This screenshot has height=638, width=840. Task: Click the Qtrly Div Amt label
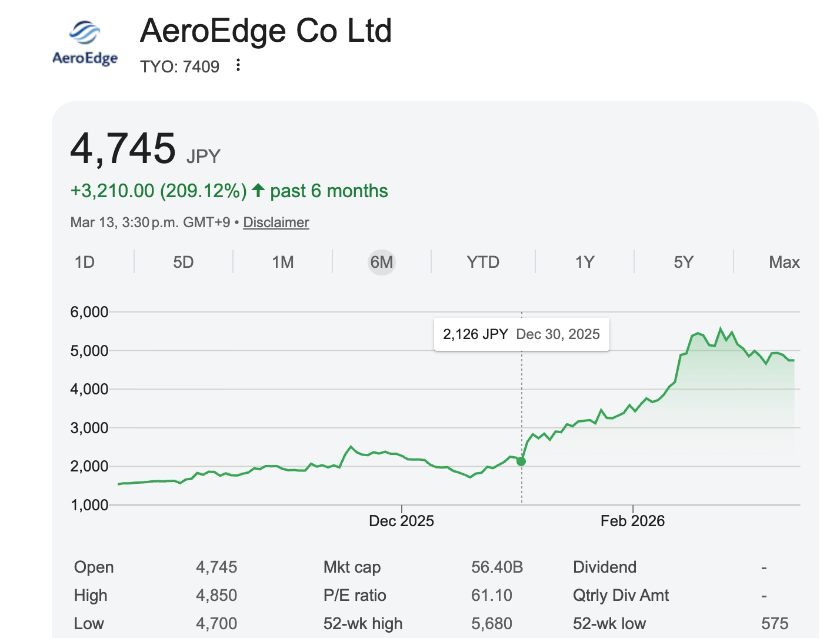[x=621, y=596]
